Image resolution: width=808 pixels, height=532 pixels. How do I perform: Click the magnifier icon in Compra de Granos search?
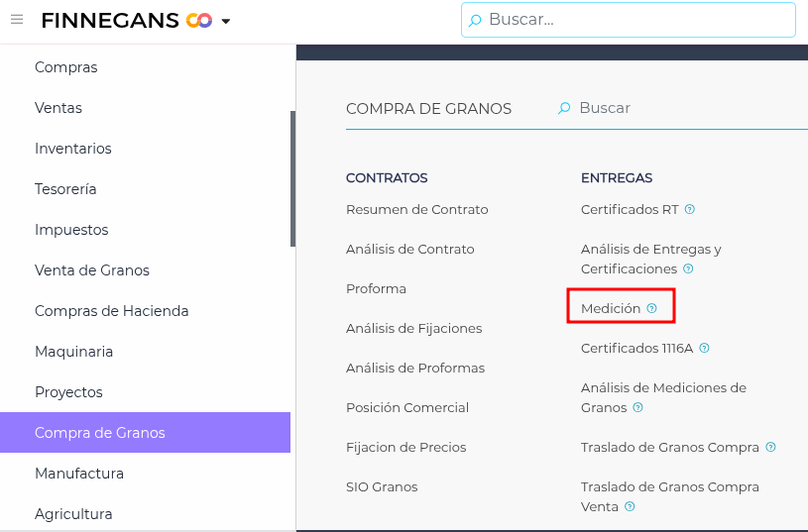[564, 108]
